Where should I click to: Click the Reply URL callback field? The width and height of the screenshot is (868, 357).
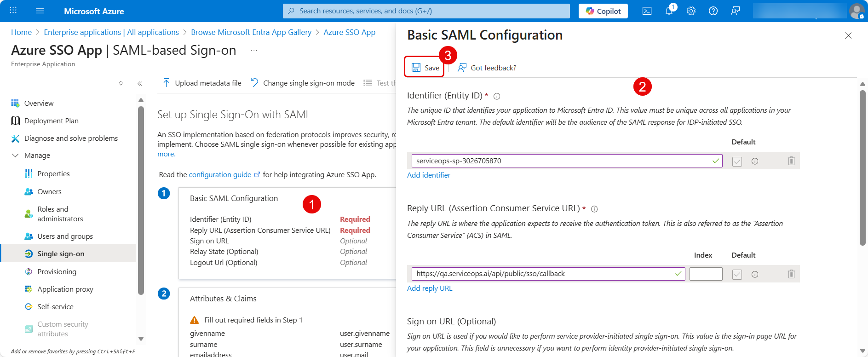pyautogui.click(x=548, y=274)
